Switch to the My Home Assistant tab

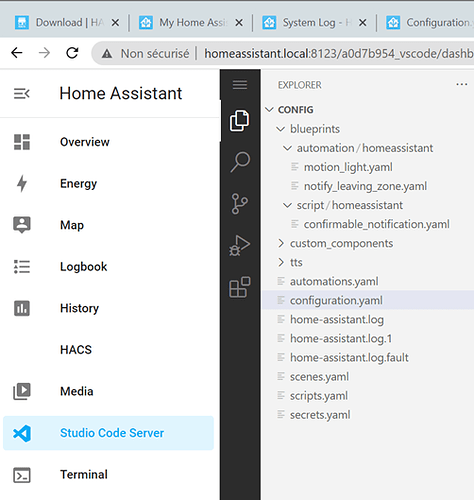coord(191,23)
